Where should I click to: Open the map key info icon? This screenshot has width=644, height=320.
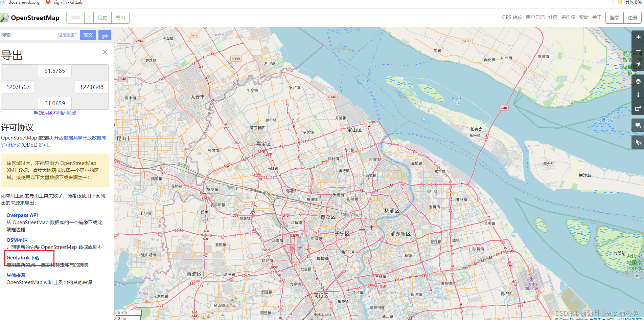(638, 95)
